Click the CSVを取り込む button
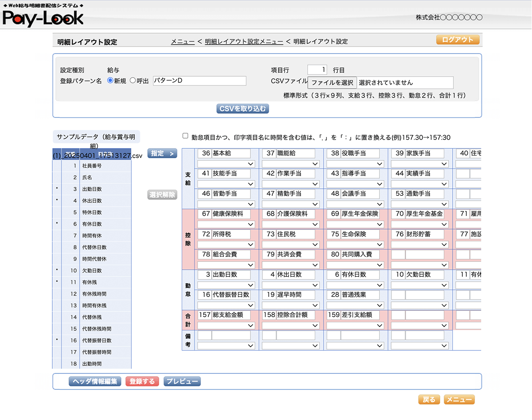The width and height of the screenshot is (532, 420). click(x=243, y=109)
